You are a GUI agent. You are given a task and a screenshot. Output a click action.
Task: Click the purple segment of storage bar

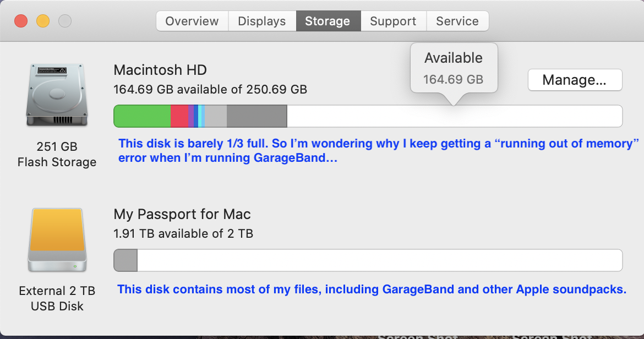[190, 116]
